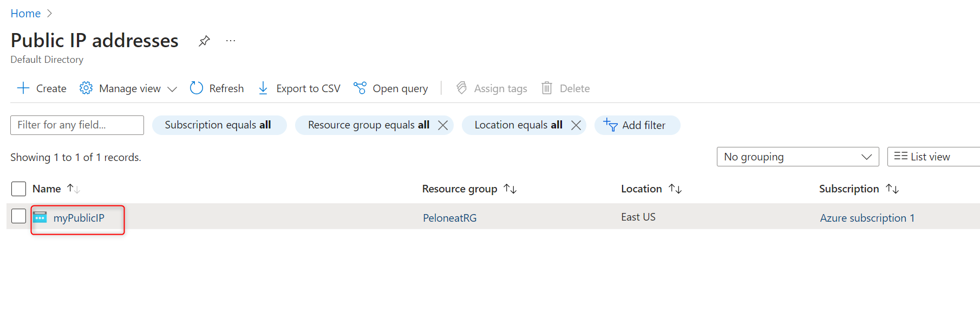Open the myPublicIP resource
This screenshot has height=329, width=980.
[79, 218]
